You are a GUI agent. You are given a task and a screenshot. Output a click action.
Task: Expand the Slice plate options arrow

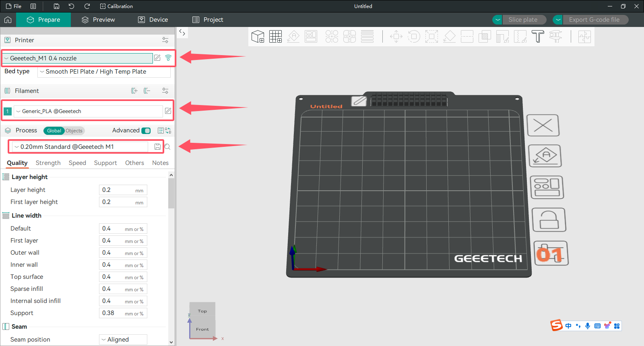[498, 20]
